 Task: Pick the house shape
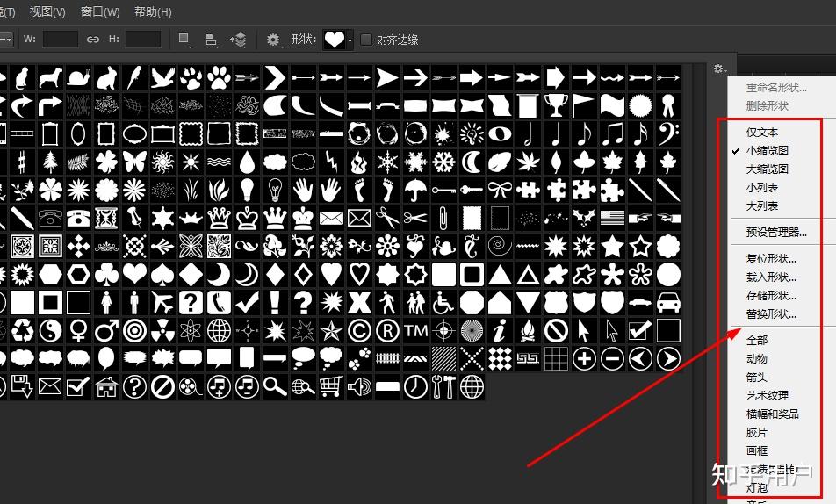click(106, 386)
